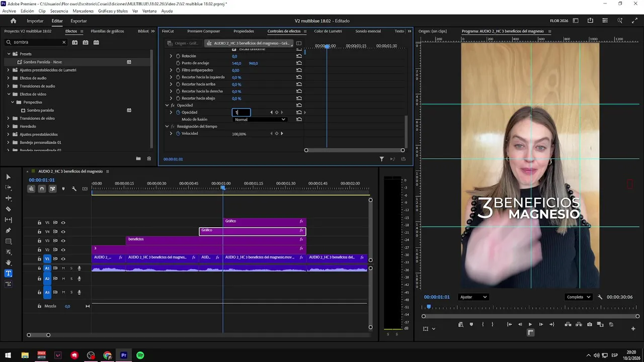Open the Completa resolution dropdown

point(578,297)
